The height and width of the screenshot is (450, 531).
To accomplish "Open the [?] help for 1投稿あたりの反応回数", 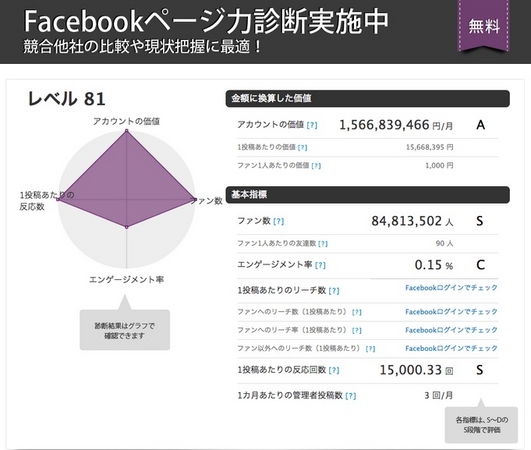I will [x=334, y=370].
